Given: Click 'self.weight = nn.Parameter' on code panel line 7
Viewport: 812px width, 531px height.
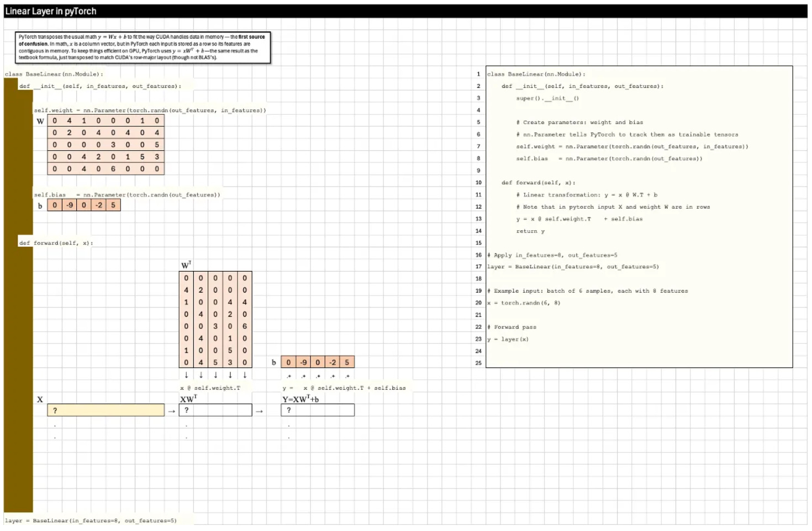Looking at the screenshot, I should [632, 147].
